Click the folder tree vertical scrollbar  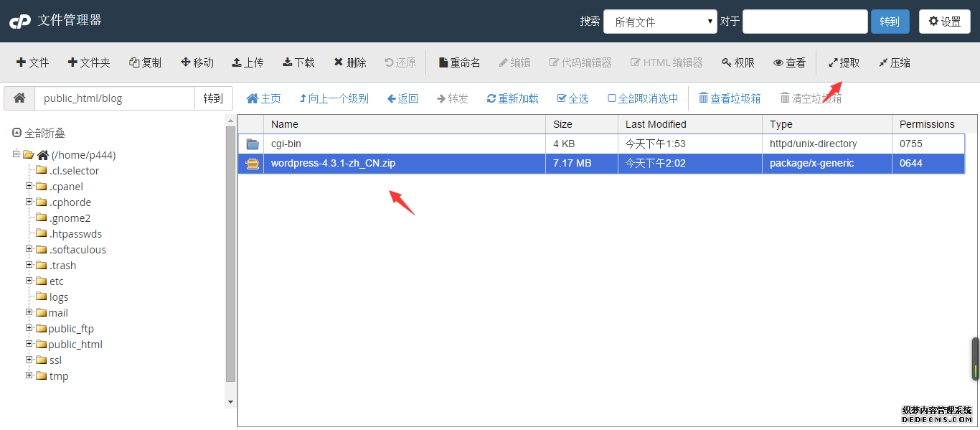coord(230,253)
